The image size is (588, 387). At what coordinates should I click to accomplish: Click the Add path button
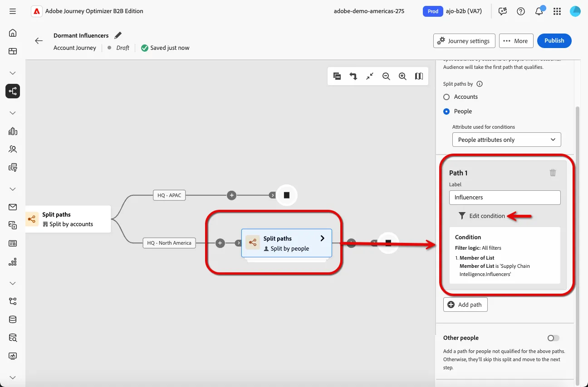465,305
